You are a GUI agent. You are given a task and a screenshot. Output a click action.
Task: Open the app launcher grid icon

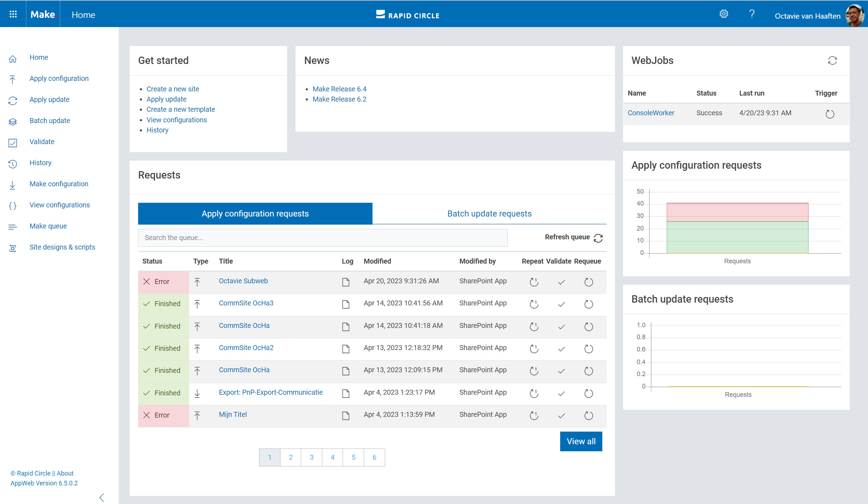click(x=13, y=14)
